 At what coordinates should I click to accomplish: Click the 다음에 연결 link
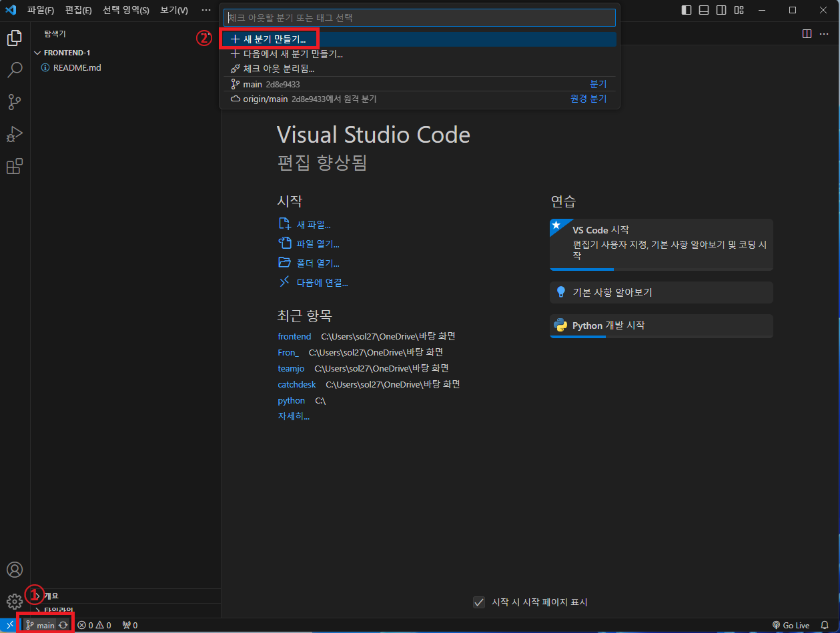313,283
